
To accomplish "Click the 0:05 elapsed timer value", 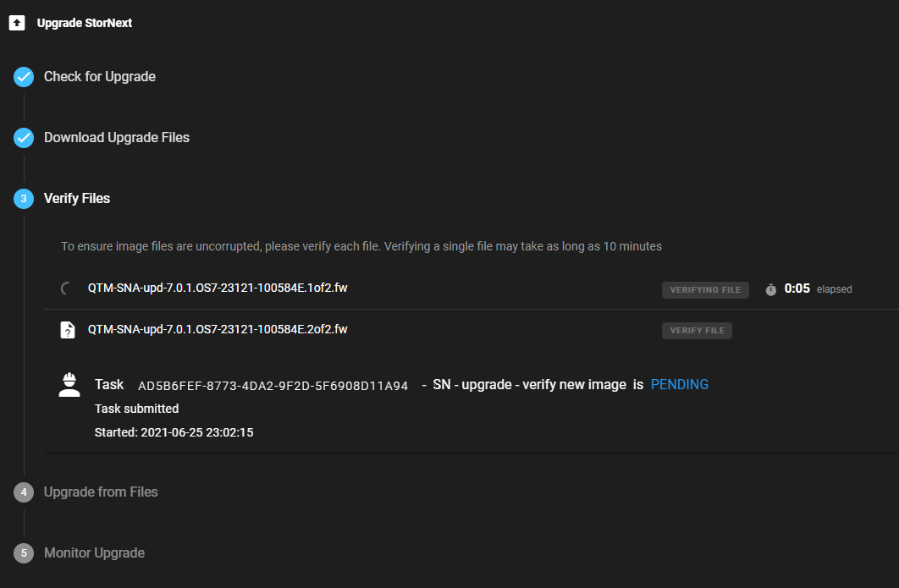I will pos(797,289).
